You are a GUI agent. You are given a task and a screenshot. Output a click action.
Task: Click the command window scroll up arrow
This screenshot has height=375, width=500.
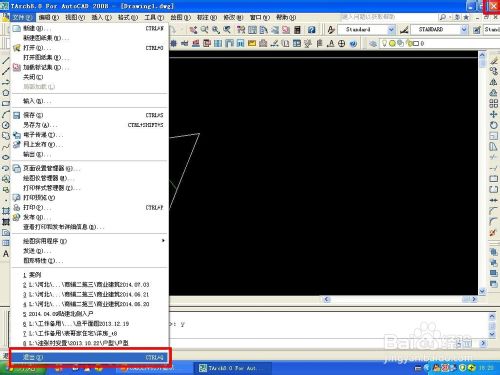pyautogui.click(x=492, y=316)
